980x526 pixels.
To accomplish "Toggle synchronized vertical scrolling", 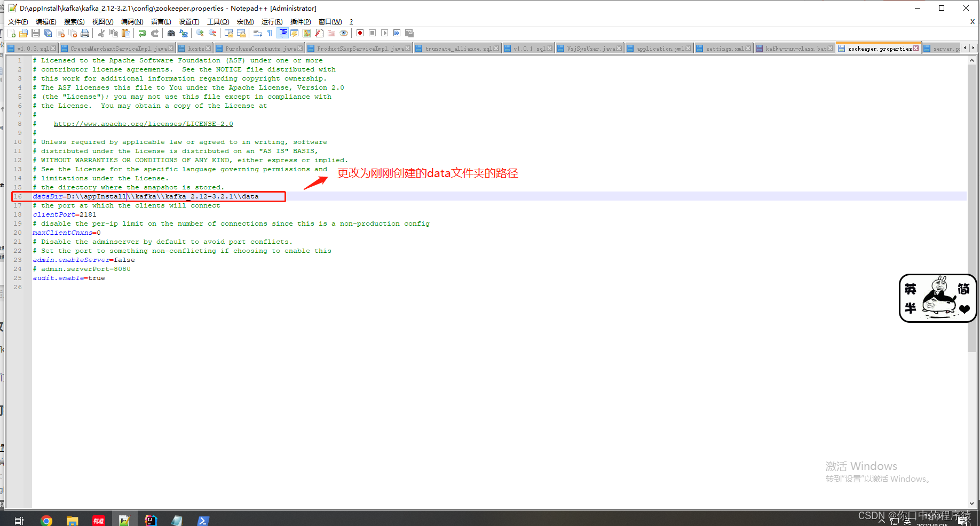I will [x=229, y=33].
